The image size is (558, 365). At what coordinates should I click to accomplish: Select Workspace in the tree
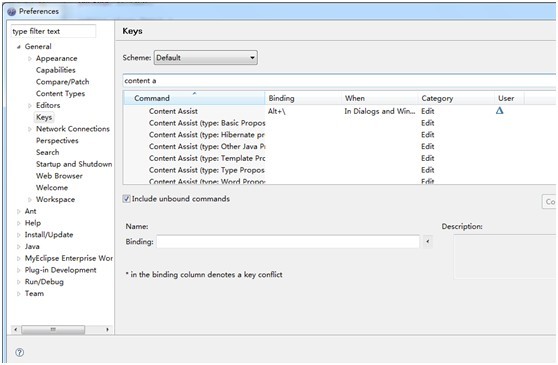[x=55, y=199]
